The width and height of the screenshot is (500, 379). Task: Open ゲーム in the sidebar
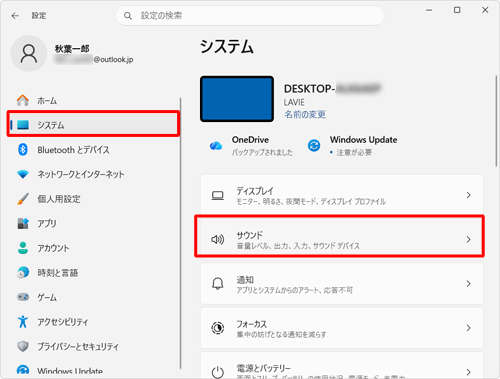coord(93,297)
